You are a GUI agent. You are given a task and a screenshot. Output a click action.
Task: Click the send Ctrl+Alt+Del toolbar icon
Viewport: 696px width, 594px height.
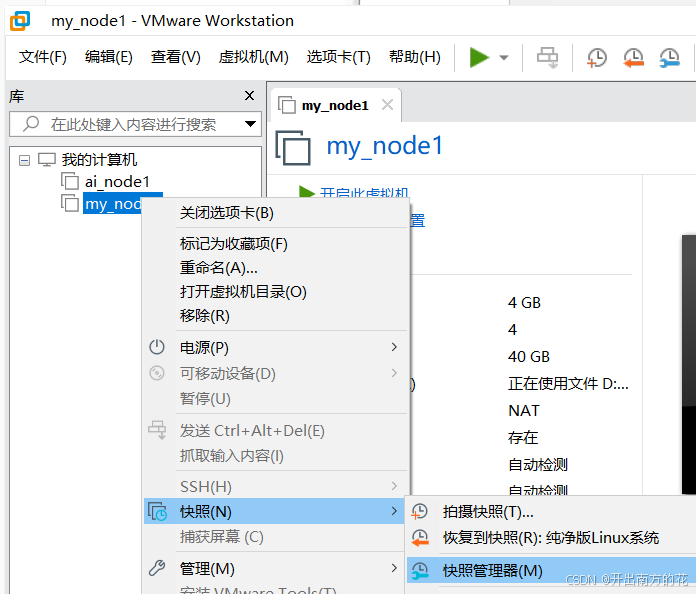[547, 58]
